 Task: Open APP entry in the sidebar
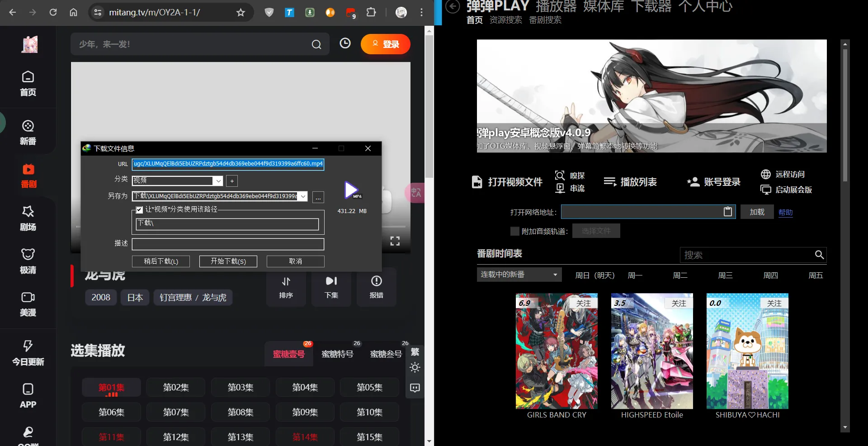[28, 396]
